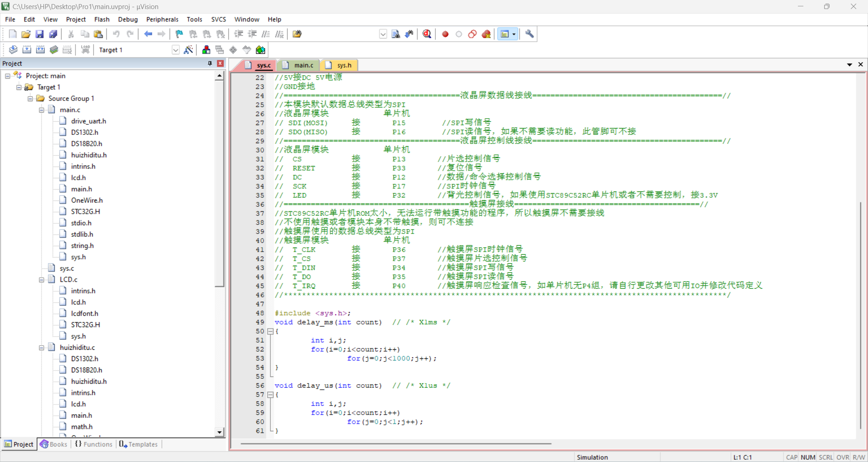The height and width of the screenshot is (462, 868).
Task: Collapse Source Group 1 node
Action: tap(30, 99)
